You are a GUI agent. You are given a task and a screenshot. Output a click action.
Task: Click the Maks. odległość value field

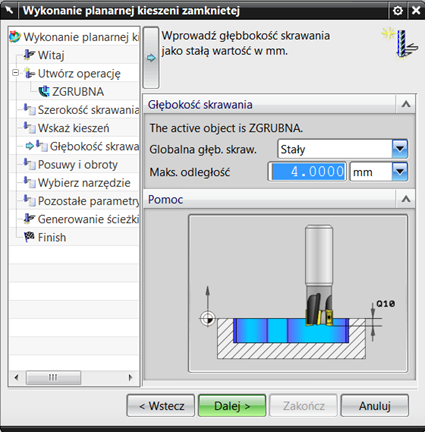(307, 172)
